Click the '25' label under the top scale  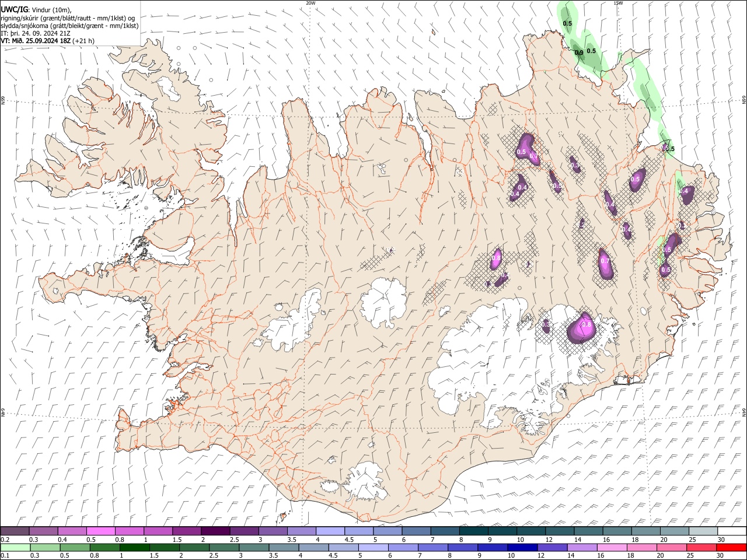[x=692, y=540]
